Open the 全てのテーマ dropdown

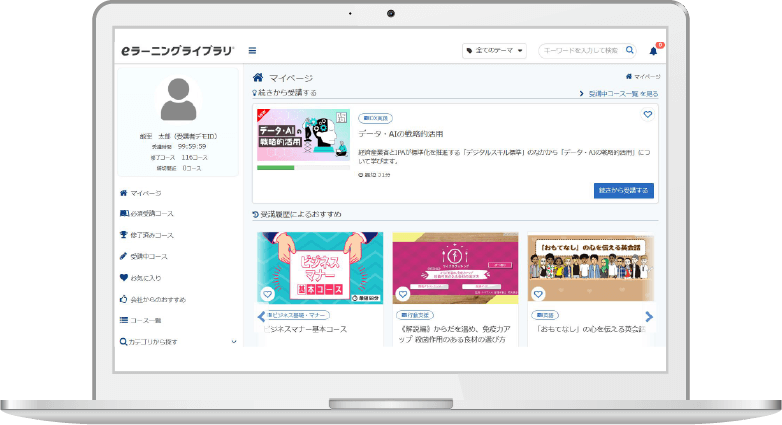pos(494,51)
